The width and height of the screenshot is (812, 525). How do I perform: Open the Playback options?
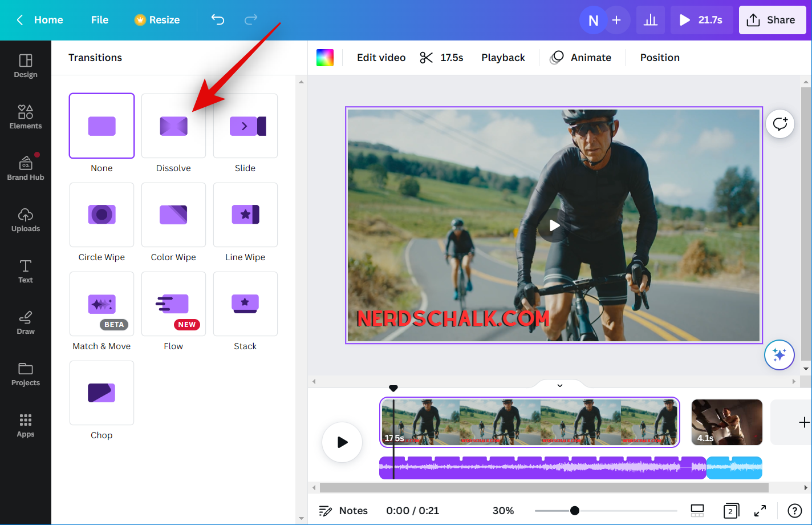coord(503,58)
